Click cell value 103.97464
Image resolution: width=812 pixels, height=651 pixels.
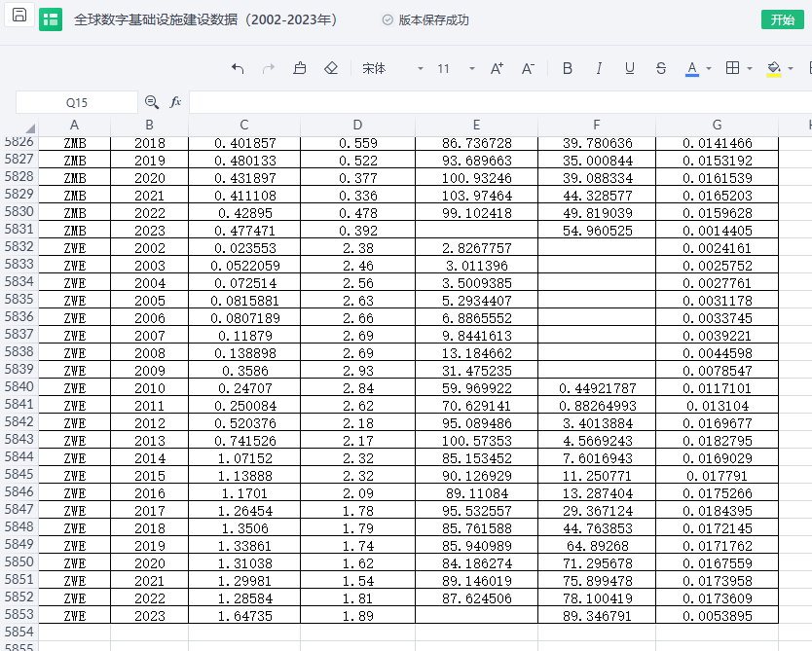476,195
